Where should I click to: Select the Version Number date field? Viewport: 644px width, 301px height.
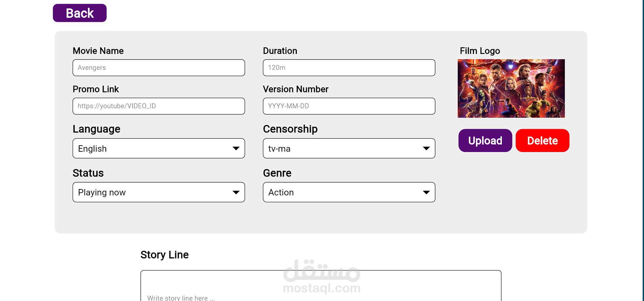[x=349, y=106]
